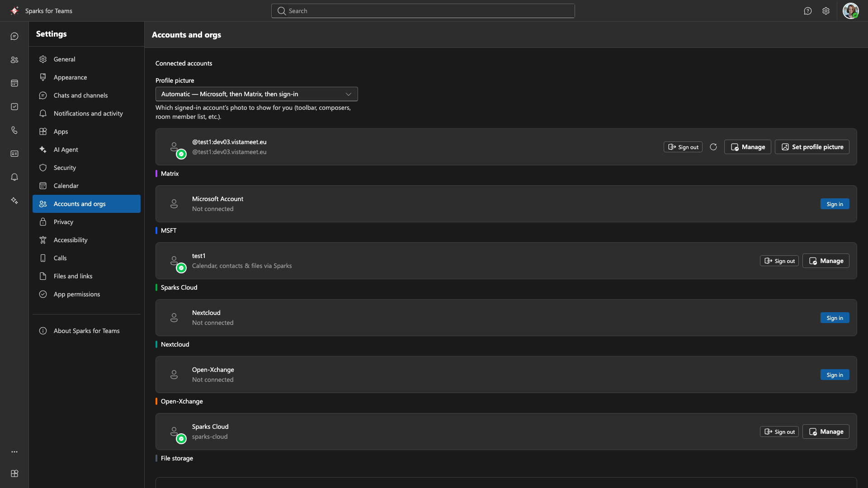868x488 pixels.
Task: Open the Tasks checkmark icon in left rail
Action: click(x=14, y=107)
